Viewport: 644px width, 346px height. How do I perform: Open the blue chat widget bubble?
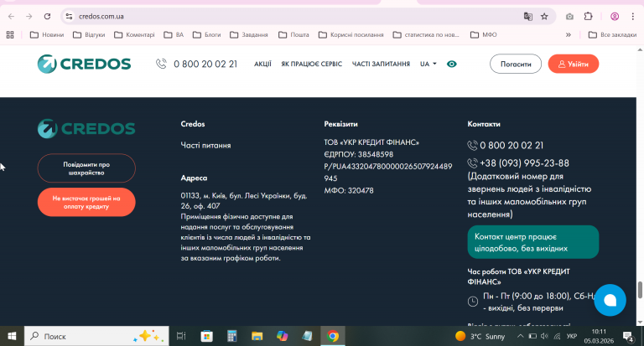click(610, 300)
